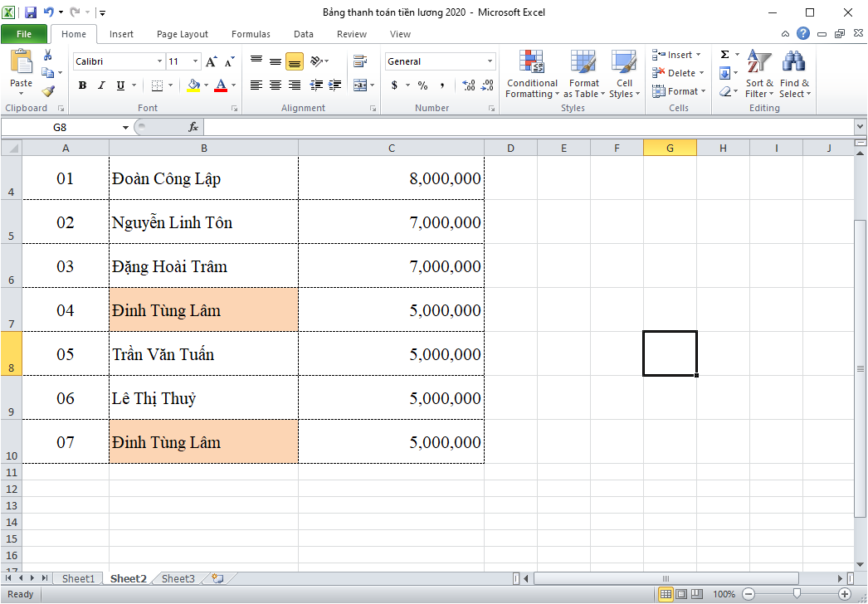This screenshot has height=604, width=868.
Task: Apply Italic formatting
Action: (100, 85)
